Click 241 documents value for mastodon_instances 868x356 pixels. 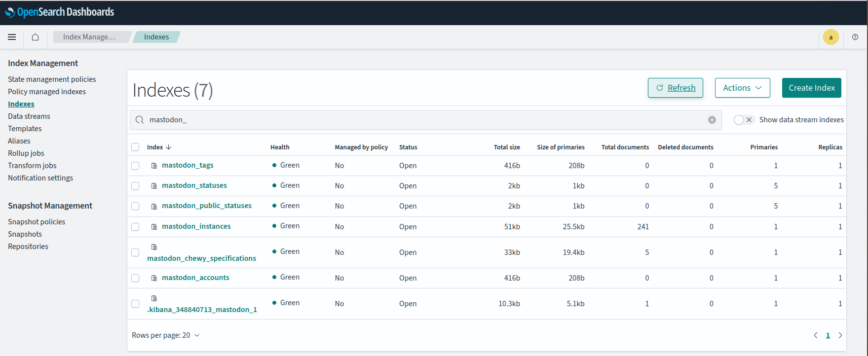(x=643, y=227)
